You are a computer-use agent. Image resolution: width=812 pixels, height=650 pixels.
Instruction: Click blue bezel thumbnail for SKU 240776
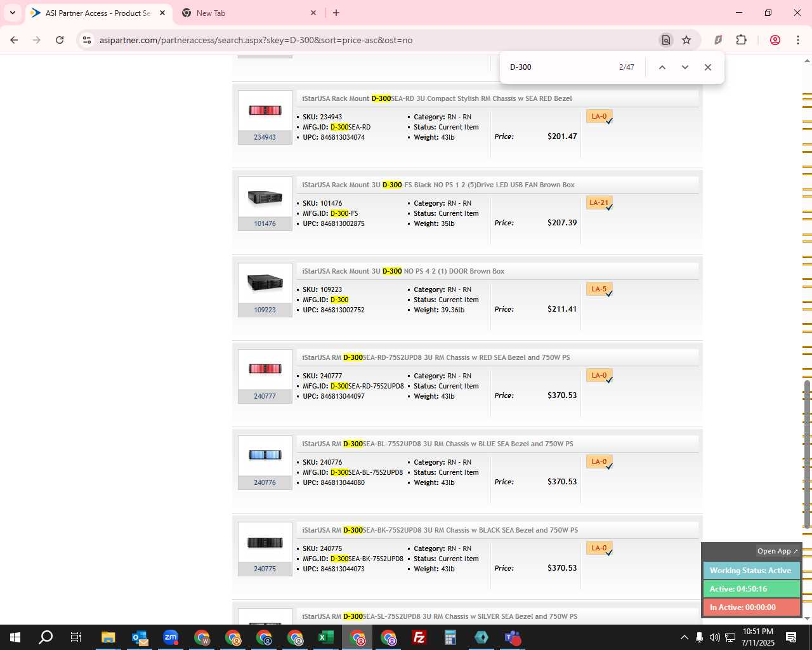point(265,456)
